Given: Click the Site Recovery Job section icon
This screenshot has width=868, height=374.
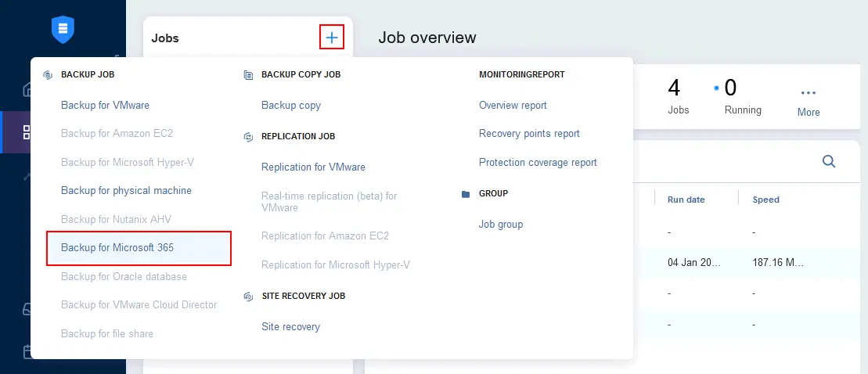Looking at the screenshot, I should click(249, 297).
